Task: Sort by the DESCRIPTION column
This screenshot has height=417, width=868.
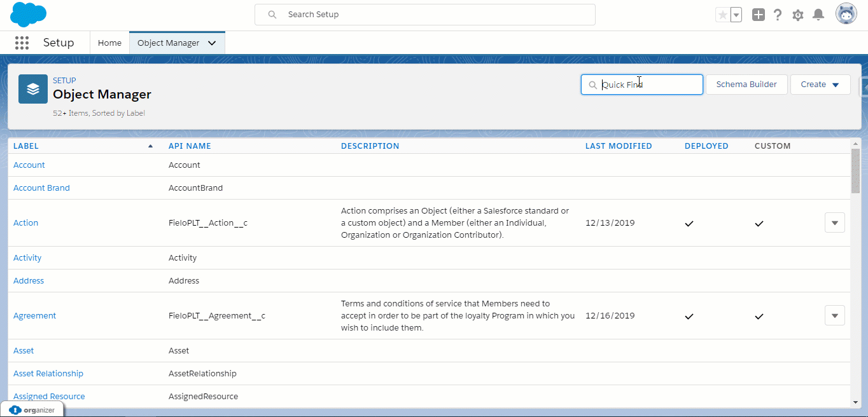Action: (370, 146)
